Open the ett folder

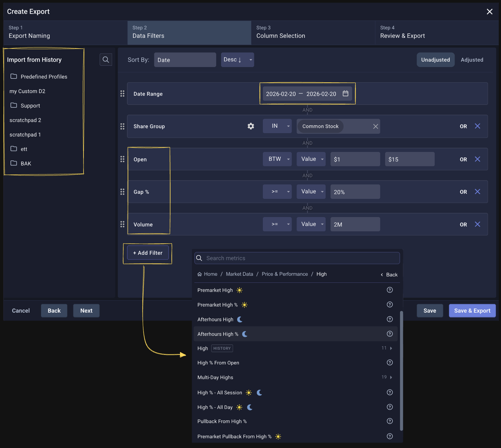19,149
